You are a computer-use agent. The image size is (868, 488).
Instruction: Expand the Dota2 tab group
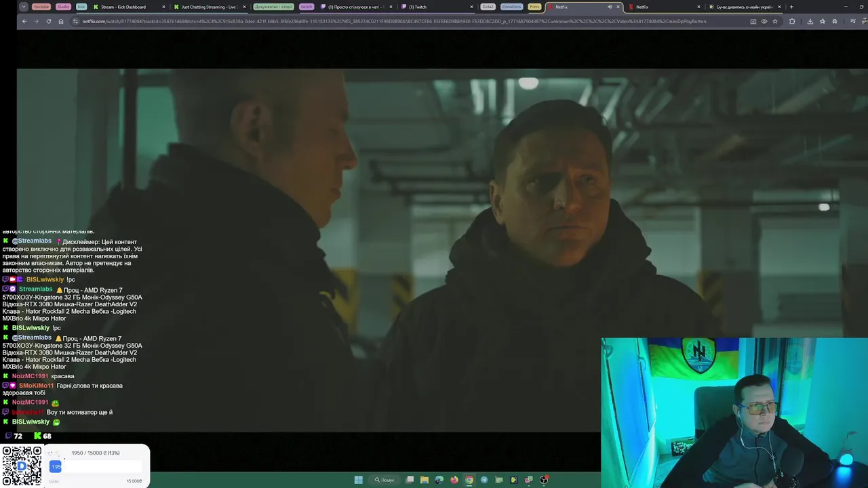tap(488, 7)
